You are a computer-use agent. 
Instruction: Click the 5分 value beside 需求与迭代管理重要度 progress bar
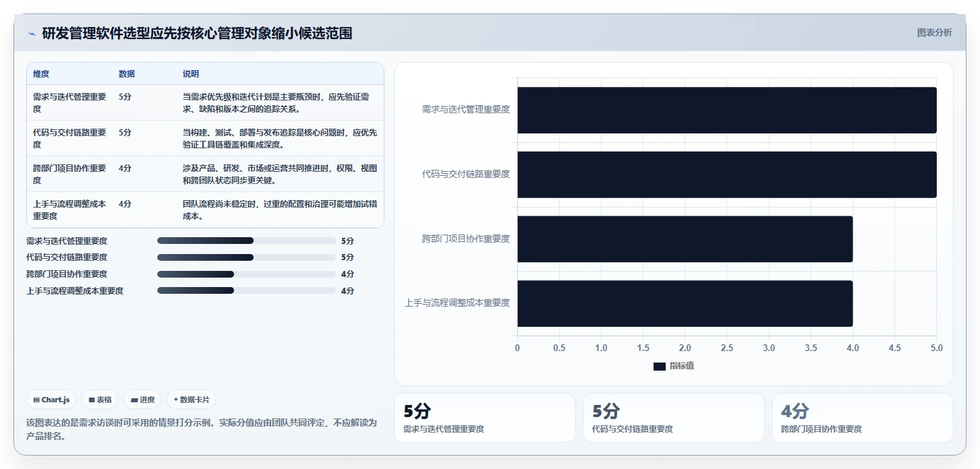(x=347, y=241)
